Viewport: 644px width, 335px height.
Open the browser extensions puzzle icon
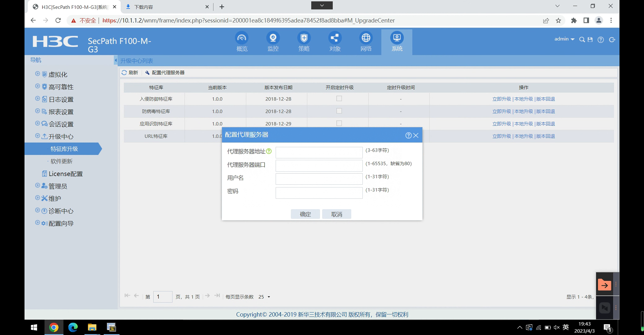point(574,21)
